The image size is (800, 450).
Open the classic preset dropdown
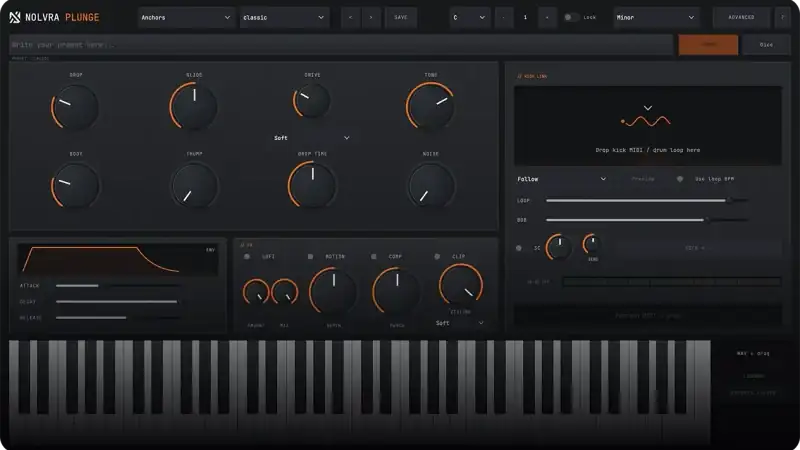click(284, 17)
